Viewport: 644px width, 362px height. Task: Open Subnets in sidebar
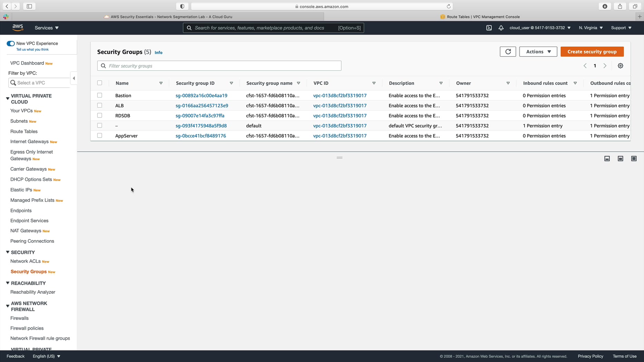(19, 121)
